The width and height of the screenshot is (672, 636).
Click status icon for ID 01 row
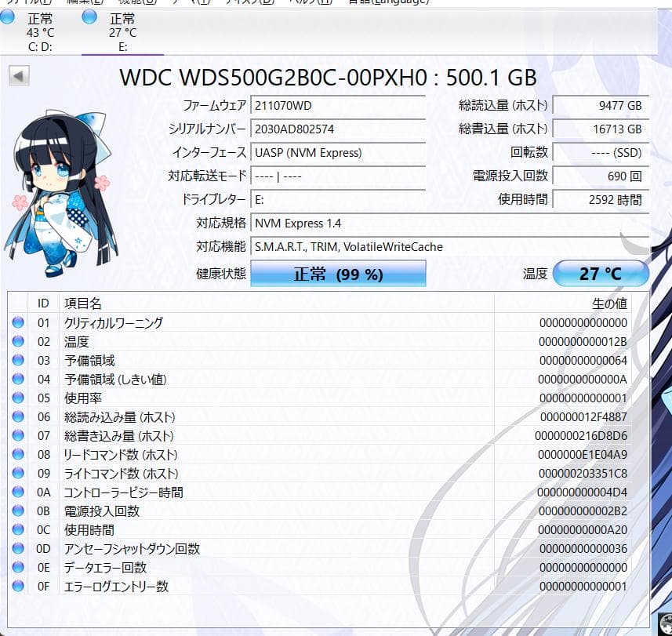18,322
